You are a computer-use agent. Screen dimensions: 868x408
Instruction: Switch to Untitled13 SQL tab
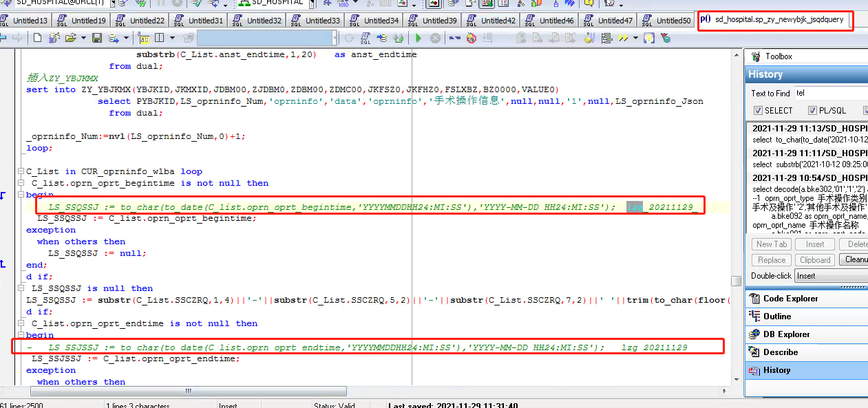pyautogui.click(x=25, y=21)
